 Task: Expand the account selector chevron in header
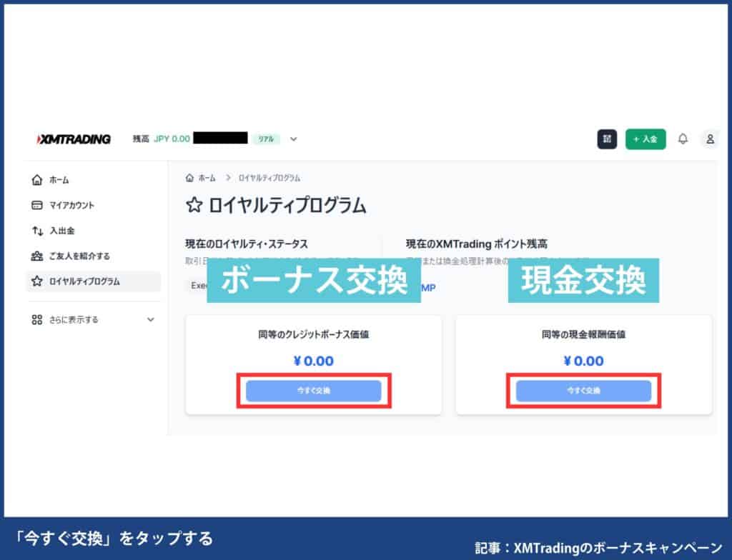(x=293, y=139)
